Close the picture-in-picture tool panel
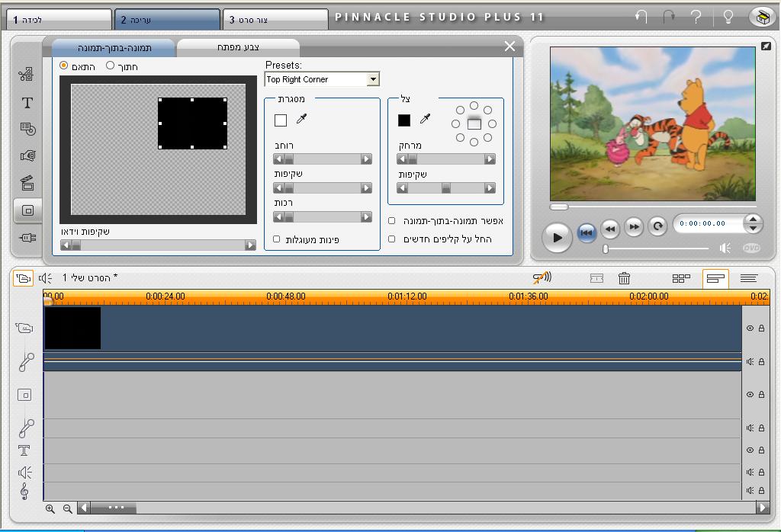Image resolution: width=781 pixels, height=532 pixels. click(x=509, y=46)
